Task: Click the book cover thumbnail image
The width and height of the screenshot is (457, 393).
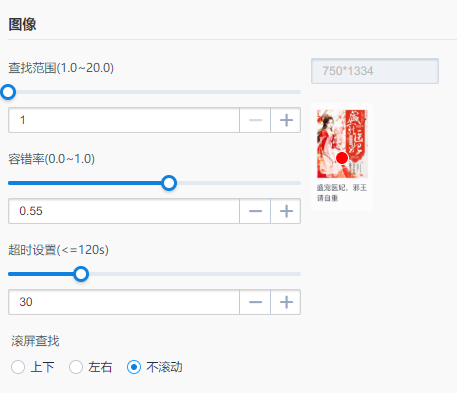Action: pyautogui.click(x=342, y=144)
